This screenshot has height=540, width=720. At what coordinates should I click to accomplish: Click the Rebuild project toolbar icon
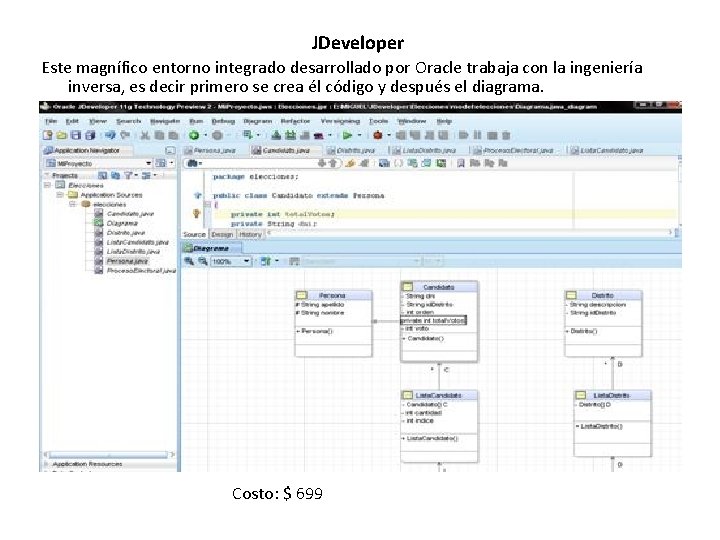290,135
